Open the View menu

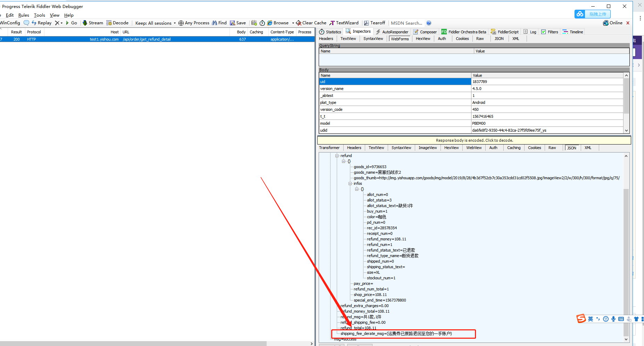(55, 15)
